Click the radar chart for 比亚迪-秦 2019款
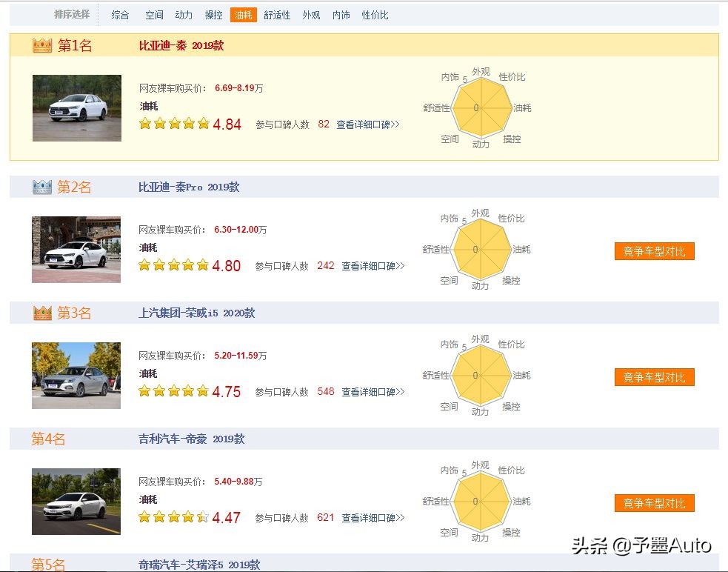Image resolution: width=728 pixels, height=572 pixels. [481, 108]
